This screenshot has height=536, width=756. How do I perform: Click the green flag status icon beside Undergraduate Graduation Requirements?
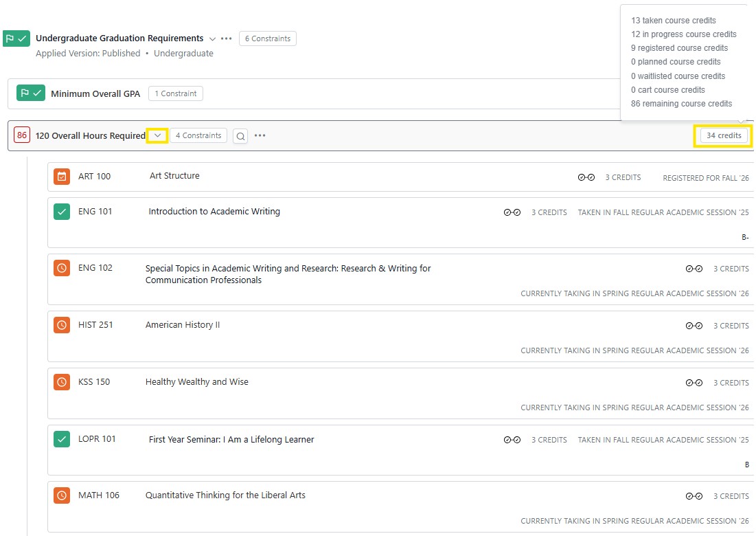click(x=16, y=38)
